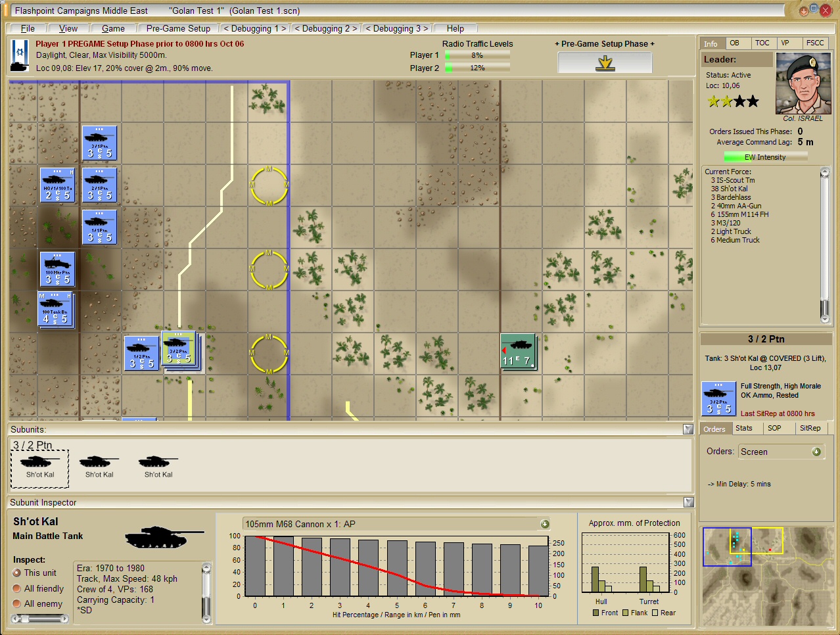Image resolution: width=840 pixels, height=635 pixels.
Task: Open the Debugging 1 menu
Action: 255,28
